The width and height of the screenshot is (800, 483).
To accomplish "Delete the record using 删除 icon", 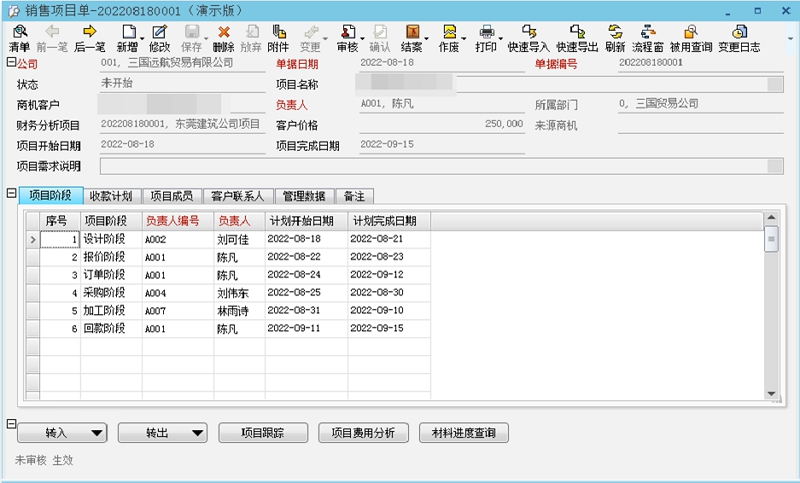I will pyautogui.click(x=224, y=38).
